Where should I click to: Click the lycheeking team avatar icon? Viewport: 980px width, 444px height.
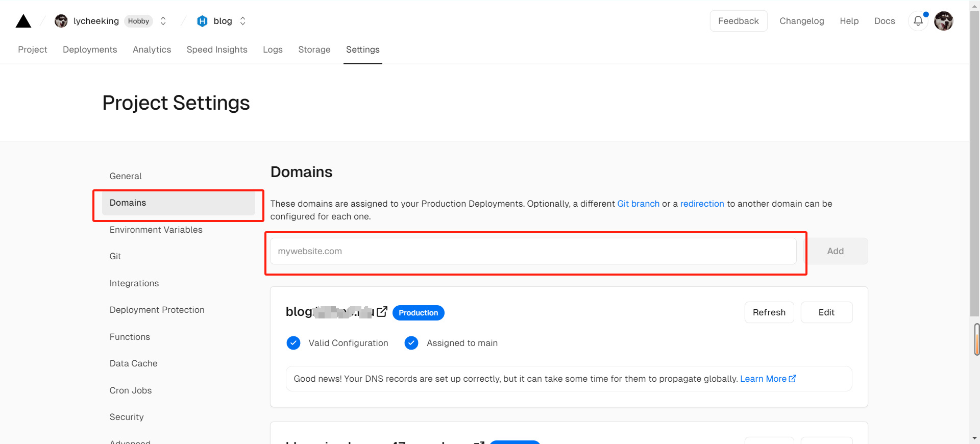pos(61,21)
